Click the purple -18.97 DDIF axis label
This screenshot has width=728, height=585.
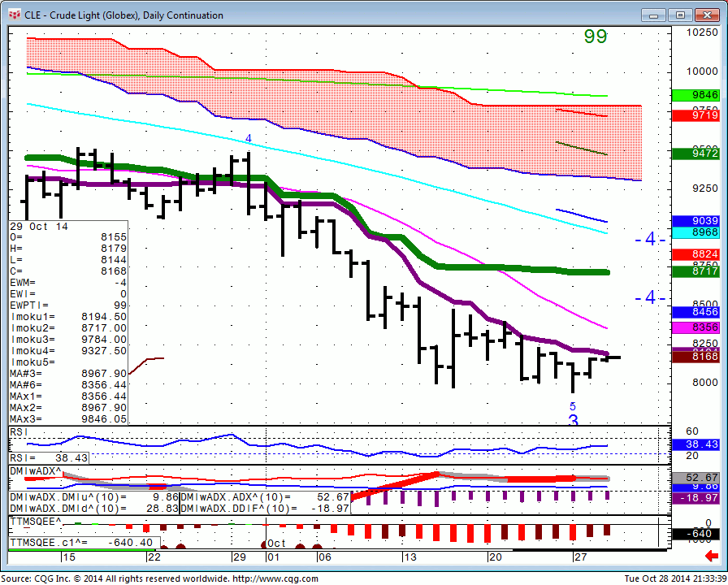[695, 498]
